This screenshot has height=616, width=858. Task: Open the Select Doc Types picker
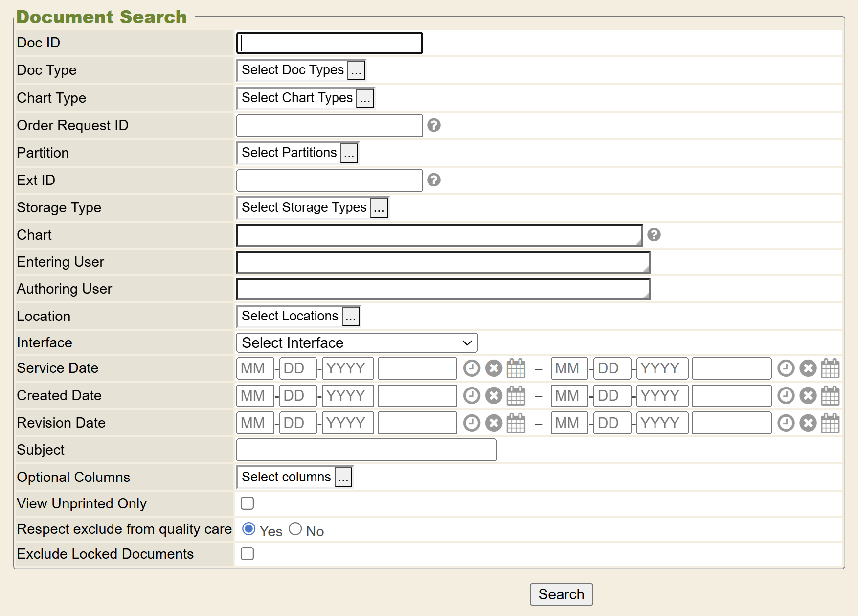[356, 70]
